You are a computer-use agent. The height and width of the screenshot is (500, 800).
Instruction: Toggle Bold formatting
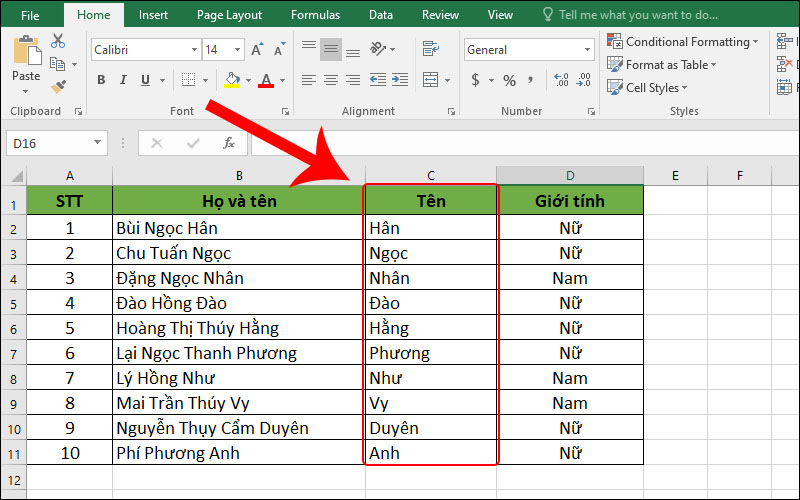point(101,80)
